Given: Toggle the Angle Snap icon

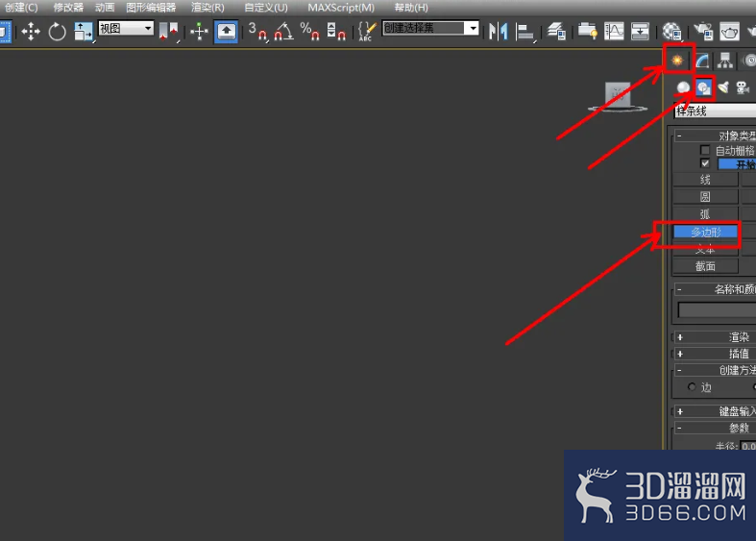Looking at the screenshot, I should pyautogui.click(x=283, y=32).
